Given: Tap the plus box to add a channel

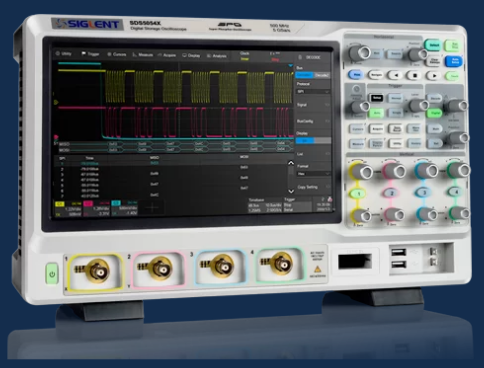Looking at the screenshot, I should 152,208.
